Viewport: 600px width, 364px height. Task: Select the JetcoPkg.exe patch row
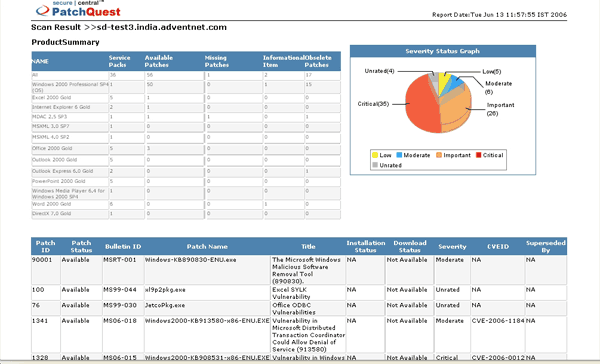[x=299, y=309]
